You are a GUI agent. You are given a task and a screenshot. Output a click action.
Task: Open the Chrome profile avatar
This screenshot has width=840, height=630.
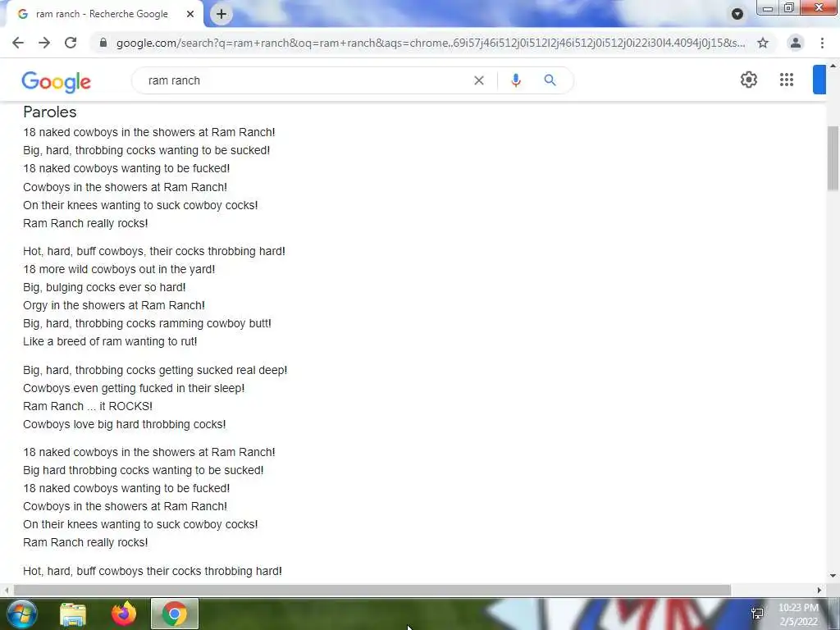point(796,43)
